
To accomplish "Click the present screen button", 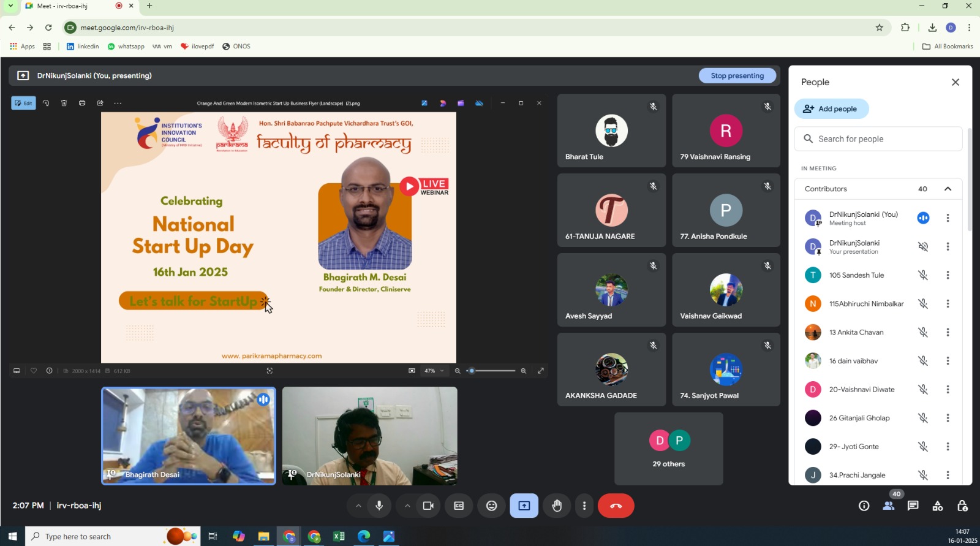I will pyautogui.click(x=524, y=506).
